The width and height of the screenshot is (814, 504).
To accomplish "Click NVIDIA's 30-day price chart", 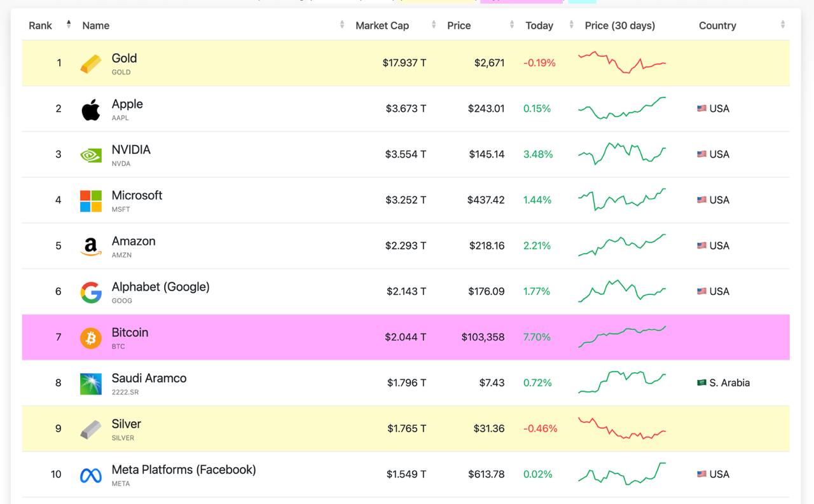I will pos(622,154).
